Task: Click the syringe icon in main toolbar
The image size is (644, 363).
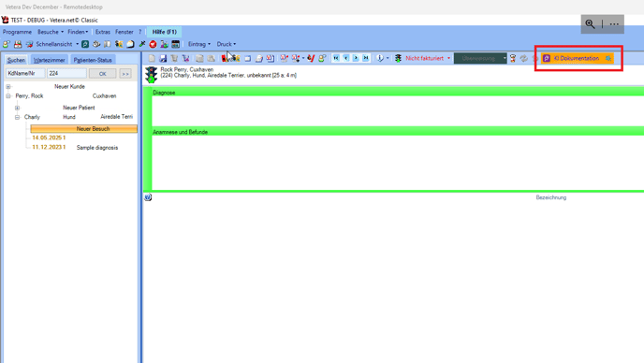Action: 142,44
